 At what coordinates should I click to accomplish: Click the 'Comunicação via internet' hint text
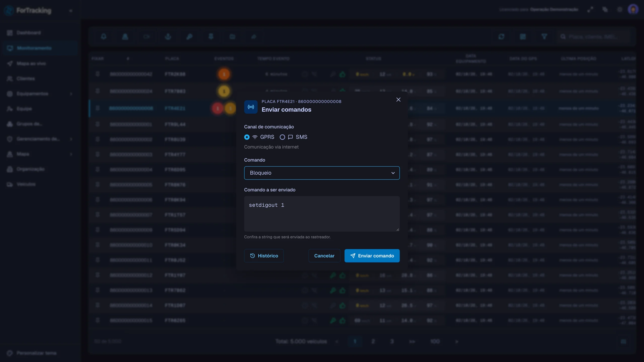[x=271, y=147]
